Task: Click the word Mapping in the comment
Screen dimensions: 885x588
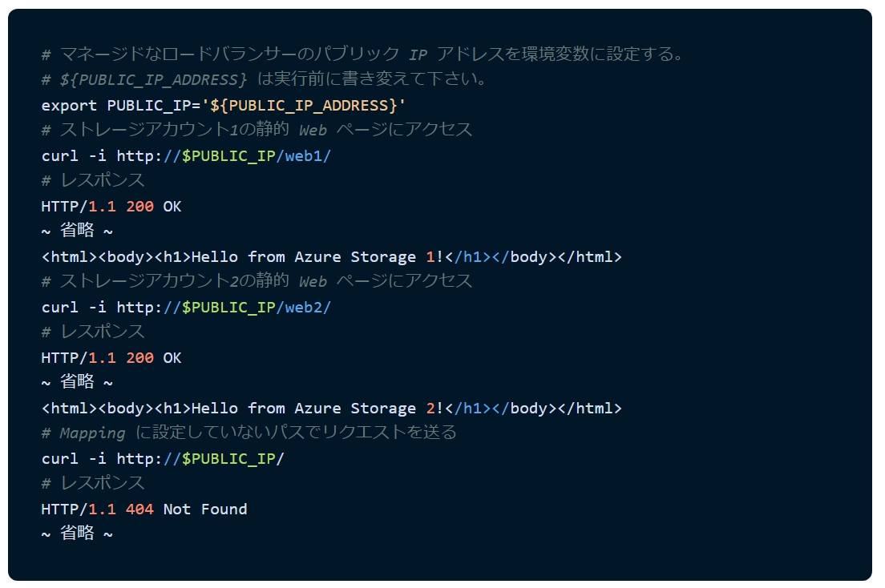Action: [x=93, y=433]
